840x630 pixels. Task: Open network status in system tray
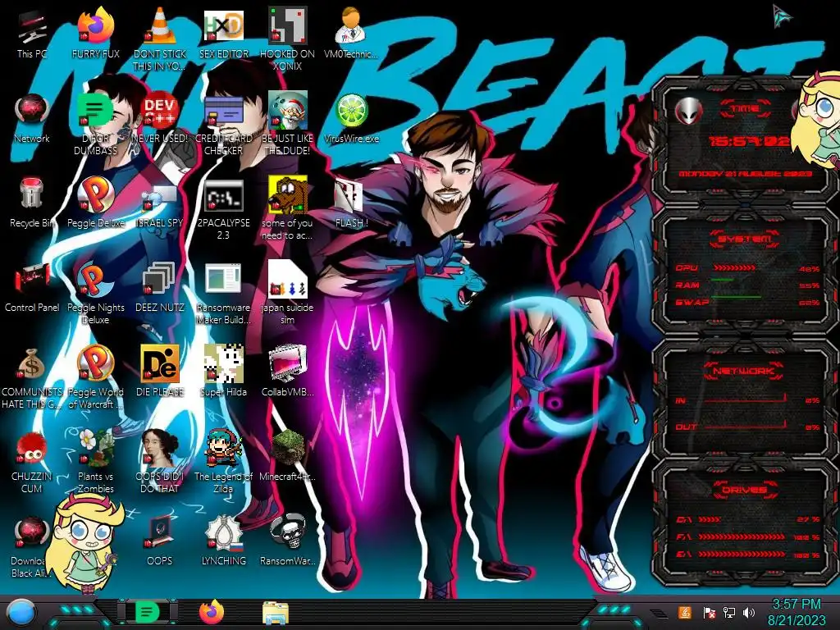coord(728,612)
